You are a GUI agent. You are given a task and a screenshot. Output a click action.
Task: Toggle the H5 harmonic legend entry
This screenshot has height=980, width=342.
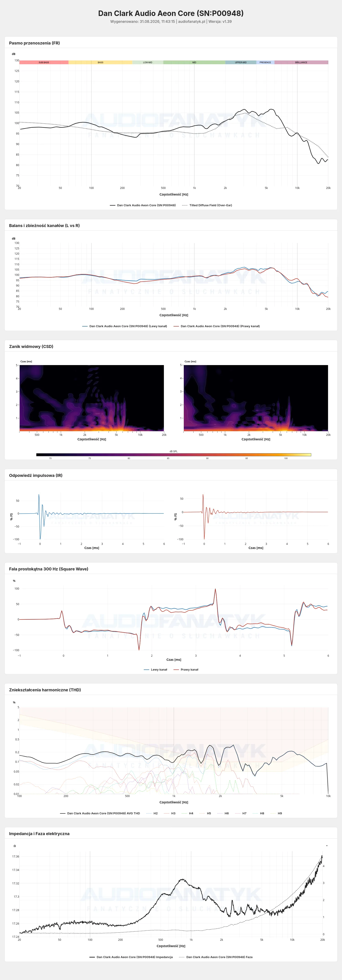tap(205, 813)
